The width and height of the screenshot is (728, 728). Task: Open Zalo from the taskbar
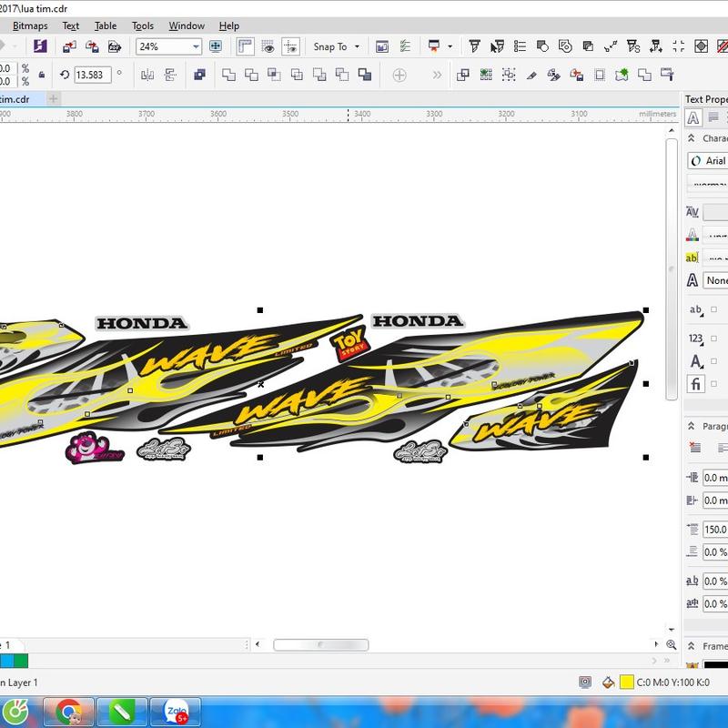pyautogui.click(x=176, y=713)
